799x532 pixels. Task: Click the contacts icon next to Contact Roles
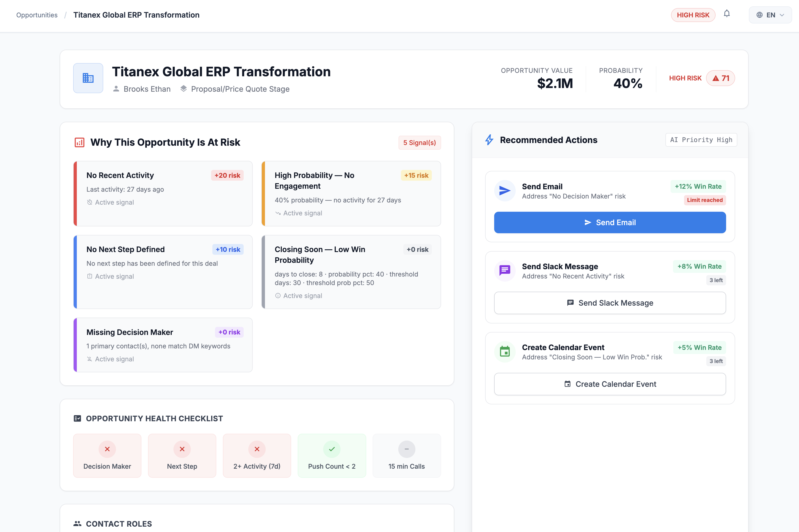coord(77,523)
